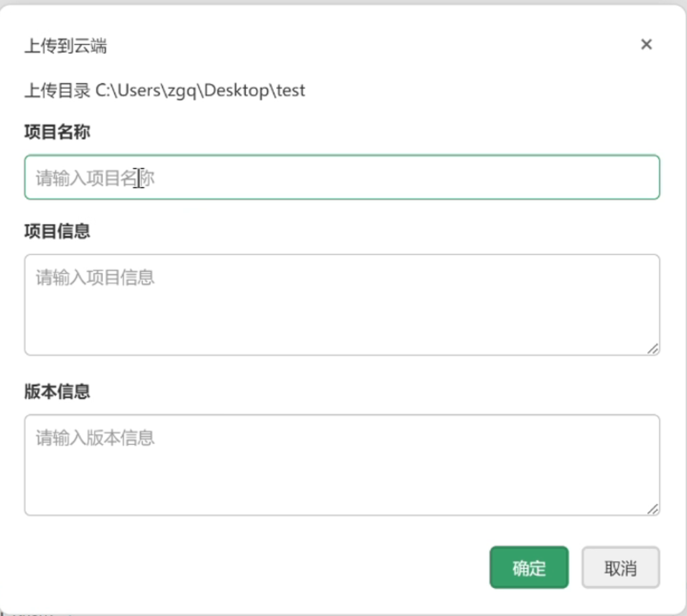This screenshot has height=616, width=687.
Task: Grab the resize handle of 版本信息 textarea
Action: point(653,509)
